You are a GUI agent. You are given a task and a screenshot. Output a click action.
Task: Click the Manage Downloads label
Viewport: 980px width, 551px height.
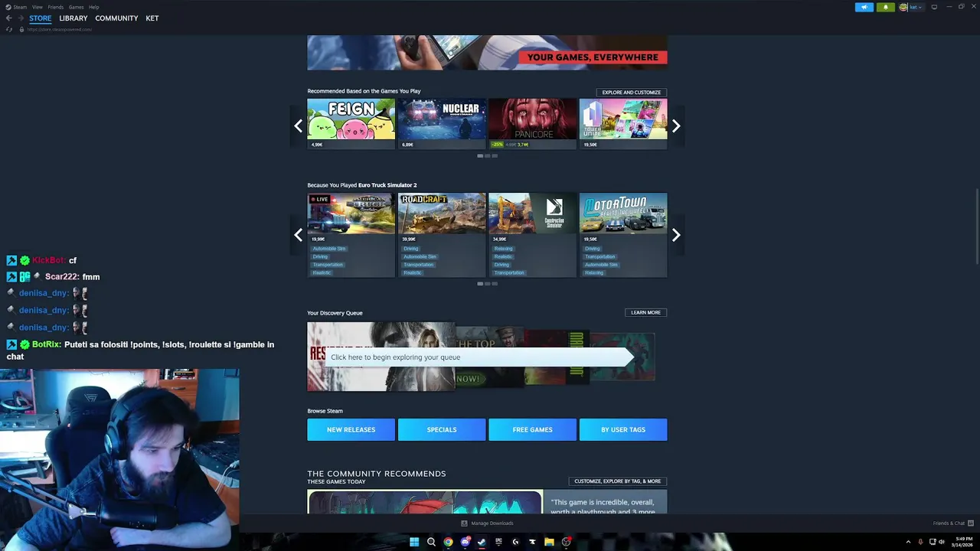click(492, 523)
